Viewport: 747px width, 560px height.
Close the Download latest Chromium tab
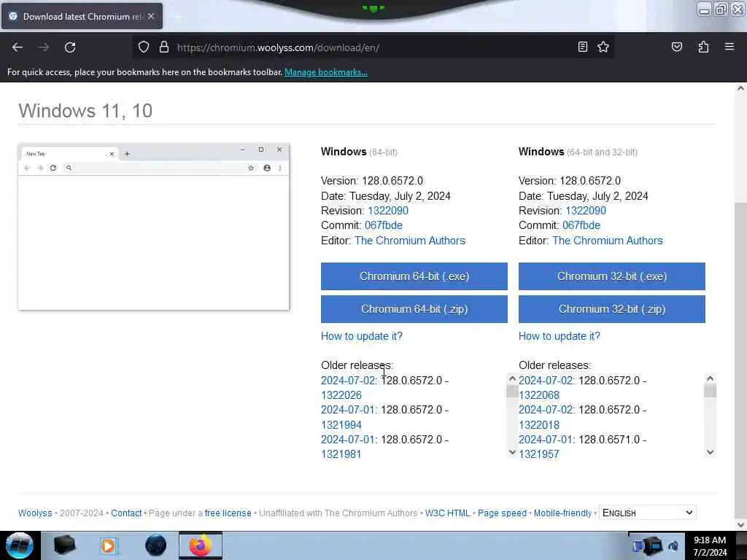coord(151,16)
